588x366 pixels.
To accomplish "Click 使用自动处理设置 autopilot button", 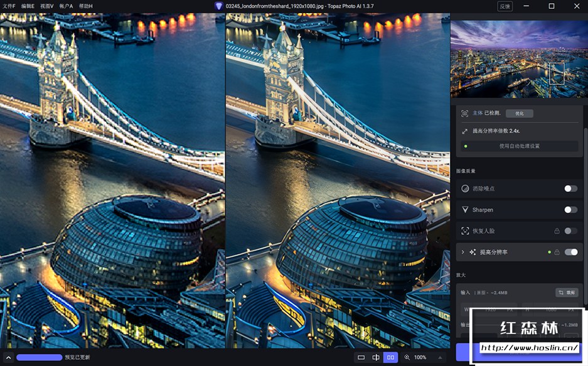I will coord(520,146).
